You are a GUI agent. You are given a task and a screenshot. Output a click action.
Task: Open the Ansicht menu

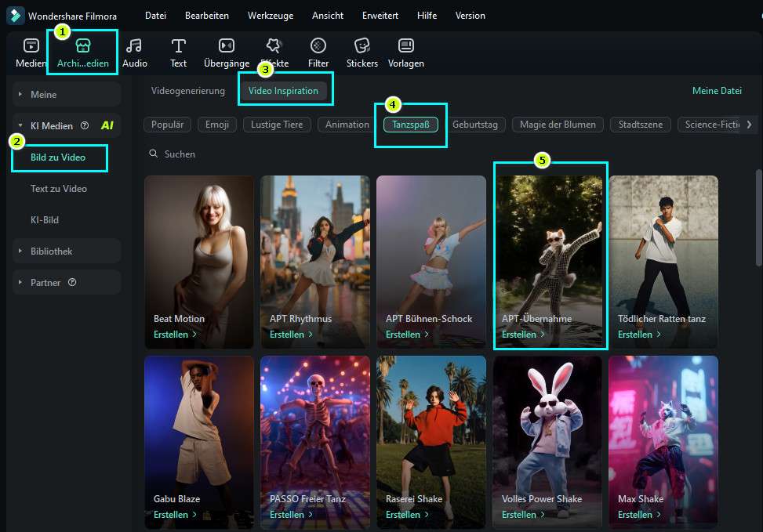[328, 16]
